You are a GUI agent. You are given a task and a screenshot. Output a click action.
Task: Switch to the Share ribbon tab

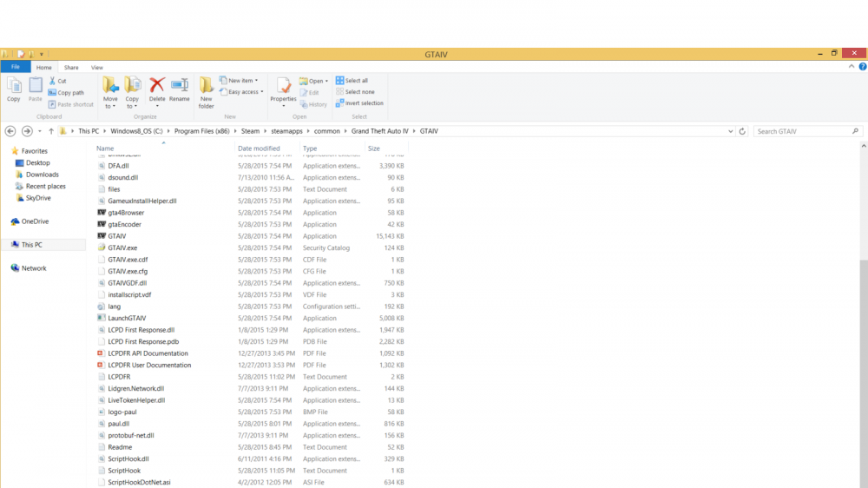pos(71,68)
